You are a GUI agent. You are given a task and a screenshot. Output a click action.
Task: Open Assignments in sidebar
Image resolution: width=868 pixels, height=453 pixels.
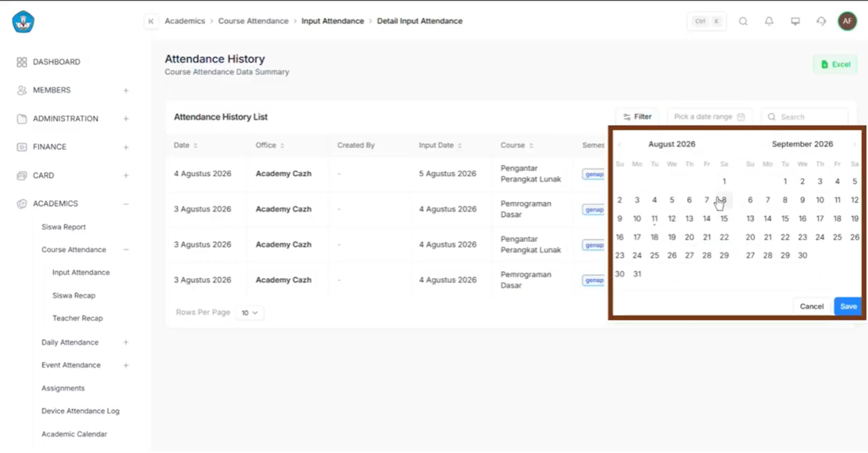coord(63,388)
